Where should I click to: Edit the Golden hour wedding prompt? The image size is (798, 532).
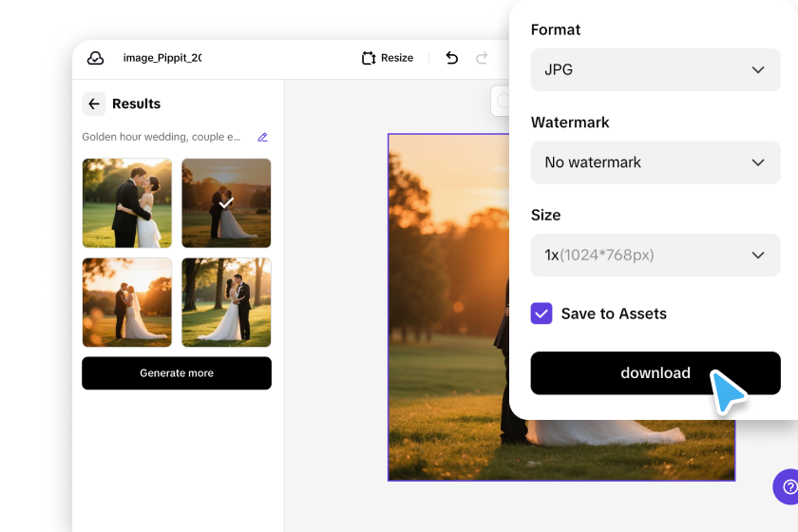pos(262,137)
